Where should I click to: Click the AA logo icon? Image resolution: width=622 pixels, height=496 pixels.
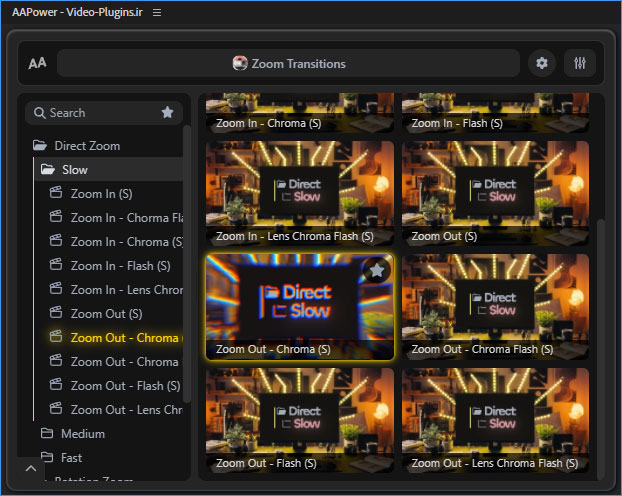pos(37,63)
